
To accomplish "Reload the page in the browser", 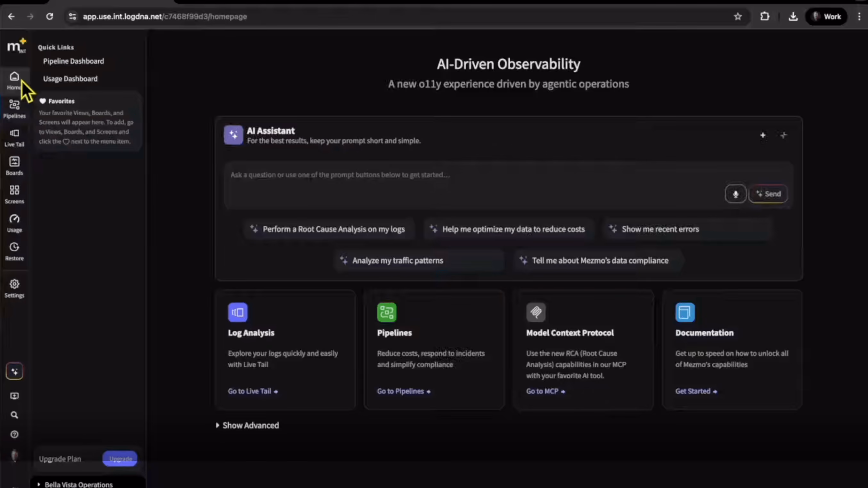I will (50, 17).
